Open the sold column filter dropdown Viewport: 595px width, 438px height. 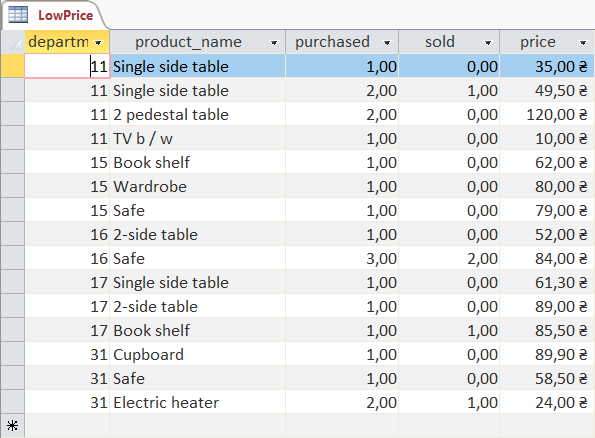(488, 43)
